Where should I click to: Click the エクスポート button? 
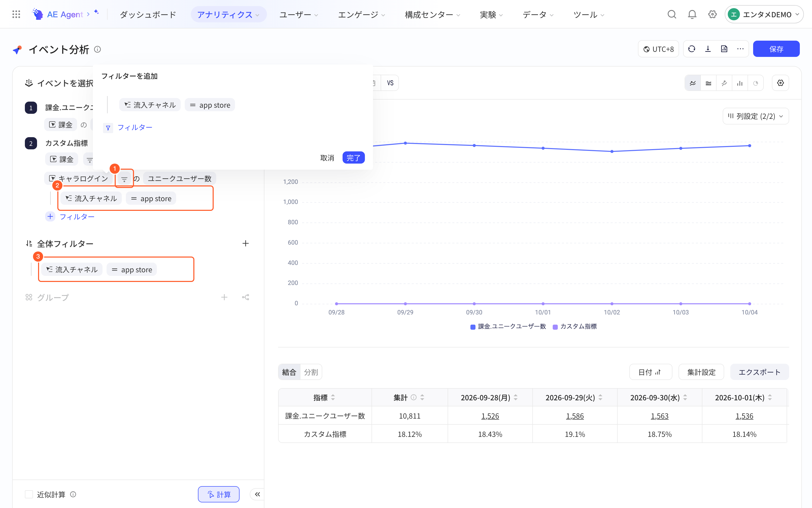pos(759,372)
